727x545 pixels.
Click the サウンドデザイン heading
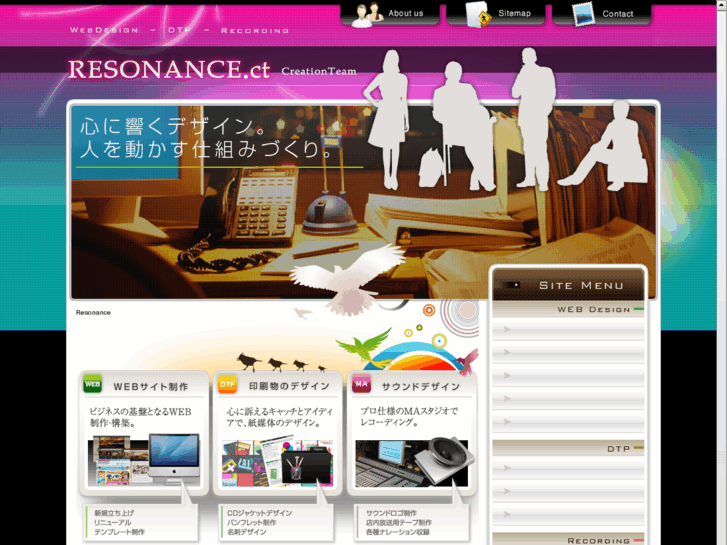(x=420, y=386)
